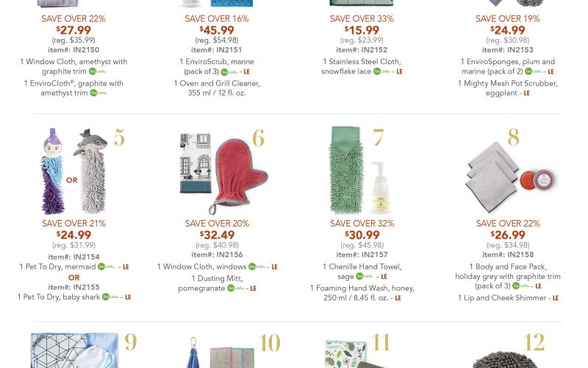
Task: Click item number IN2155 text
Action: click(x=73, y=287)
